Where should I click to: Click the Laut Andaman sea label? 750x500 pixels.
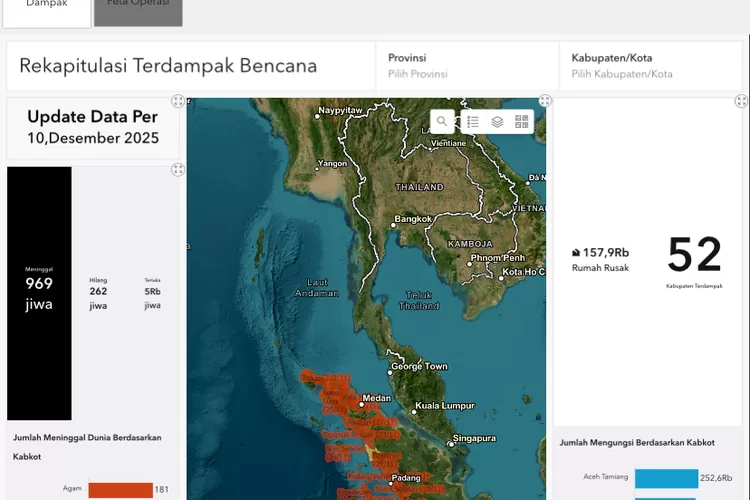pos(317,288)
